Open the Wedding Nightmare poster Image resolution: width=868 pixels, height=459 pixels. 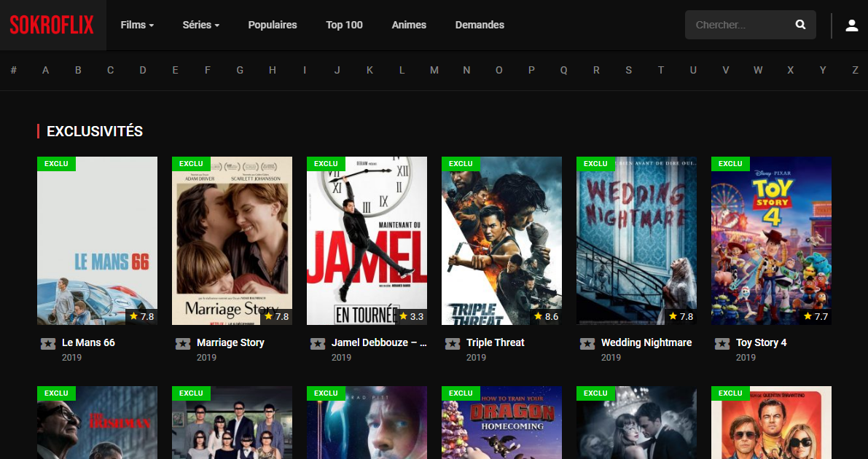pyautogui.click(x=637, y=241)
